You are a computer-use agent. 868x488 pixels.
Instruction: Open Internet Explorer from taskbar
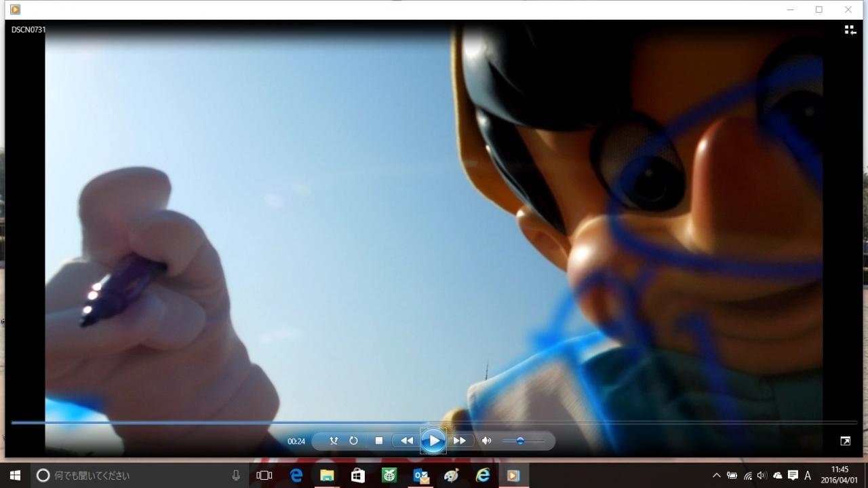[x=482, y=475]
